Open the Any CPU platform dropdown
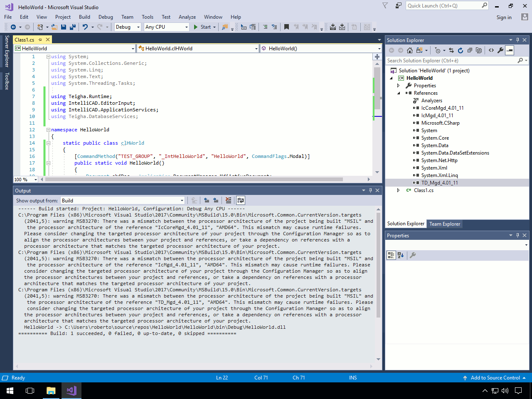 167,27
